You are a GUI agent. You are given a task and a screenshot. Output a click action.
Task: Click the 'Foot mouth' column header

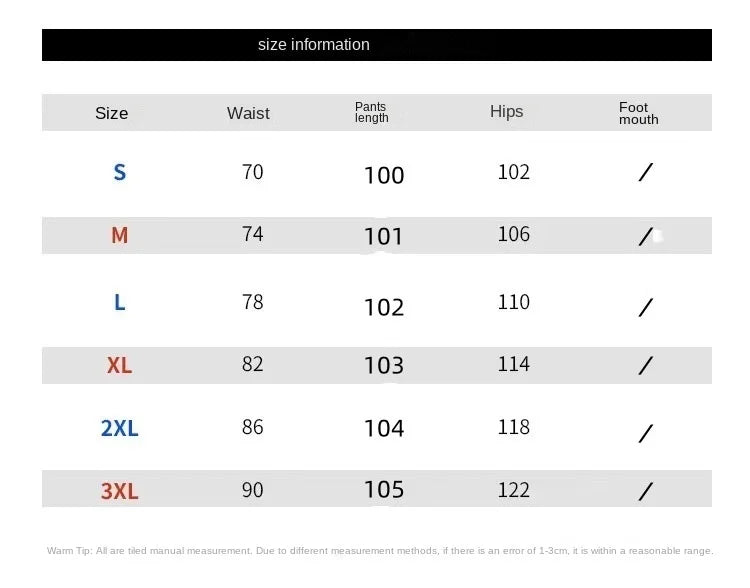point(638,113)
